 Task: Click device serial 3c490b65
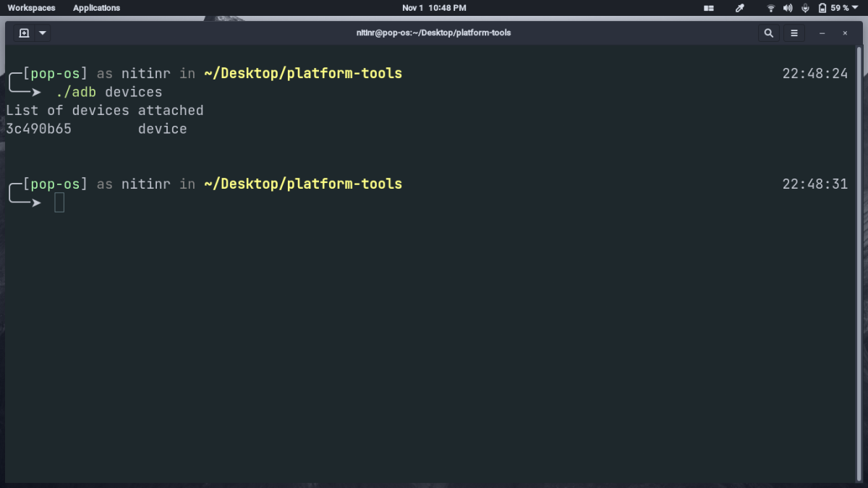pos(39,129)
